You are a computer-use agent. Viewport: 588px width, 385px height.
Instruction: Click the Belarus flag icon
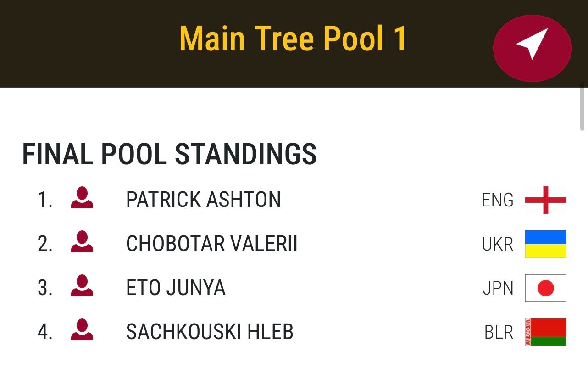click(545, 332)
